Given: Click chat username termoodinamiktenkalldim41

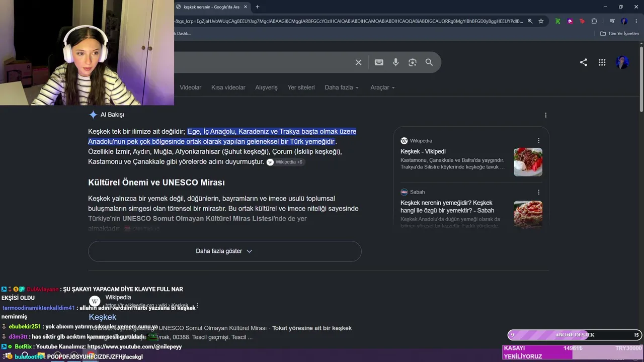Looking at the screenshot, I should 38,308.
